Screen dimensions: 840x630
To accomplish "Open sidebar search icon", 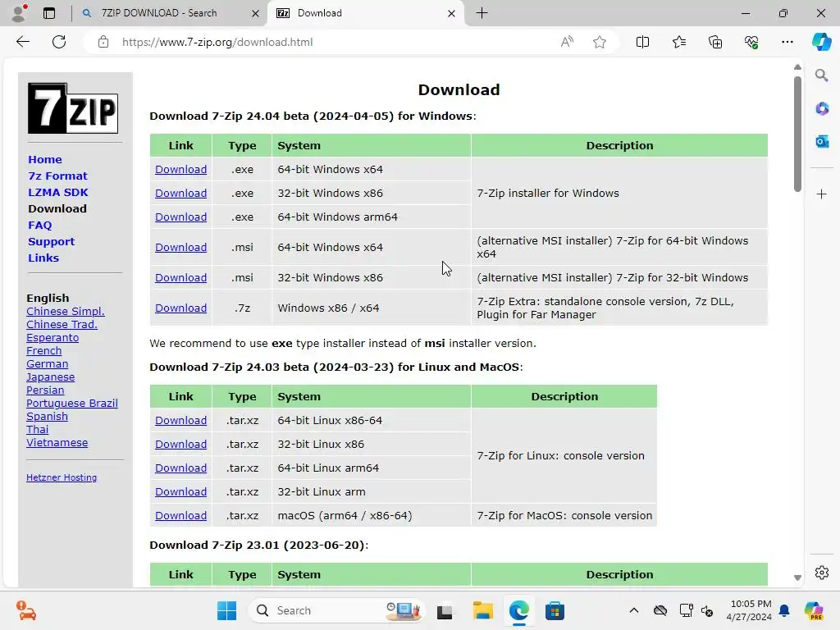I will click(x=821, y=75).
